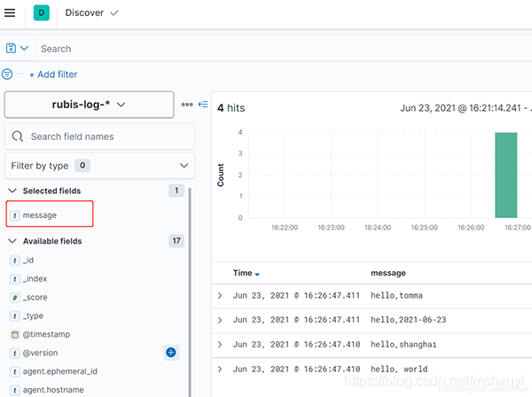
Task: Expand the hello, world log row
Action: [220, 370]
